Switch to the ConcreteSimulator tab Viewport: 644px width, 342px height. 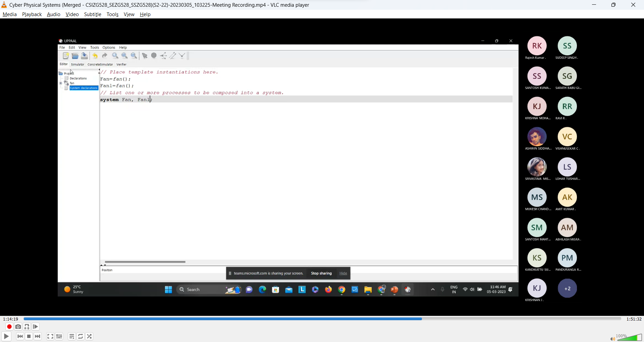(100, 64)
